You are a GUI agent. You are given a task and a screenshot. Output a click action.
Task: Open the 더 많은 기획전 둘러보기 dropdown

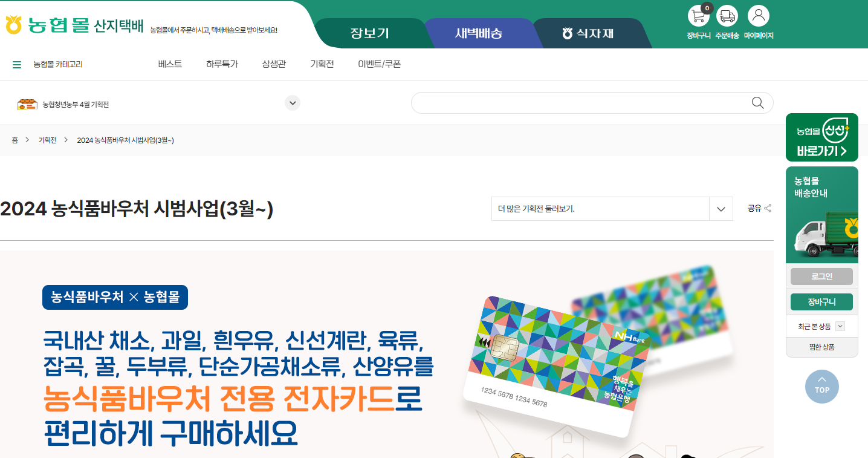612,209
